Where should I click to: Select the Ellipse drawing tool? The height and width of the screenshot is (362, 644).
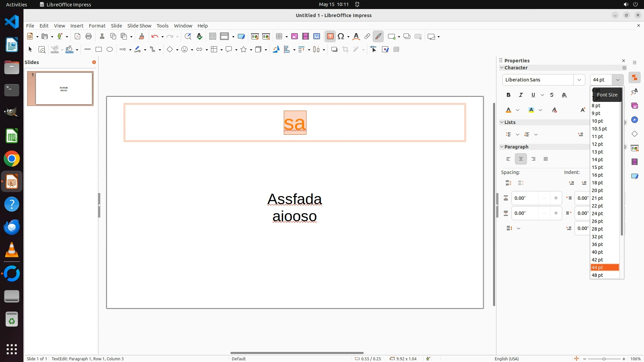coord(110,50)
